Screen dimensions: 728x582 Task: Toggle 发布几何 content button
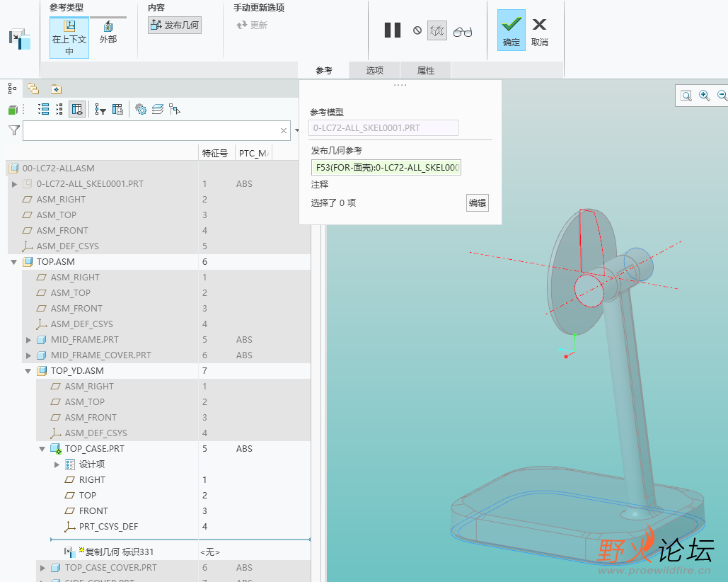(x=175, y=25)
